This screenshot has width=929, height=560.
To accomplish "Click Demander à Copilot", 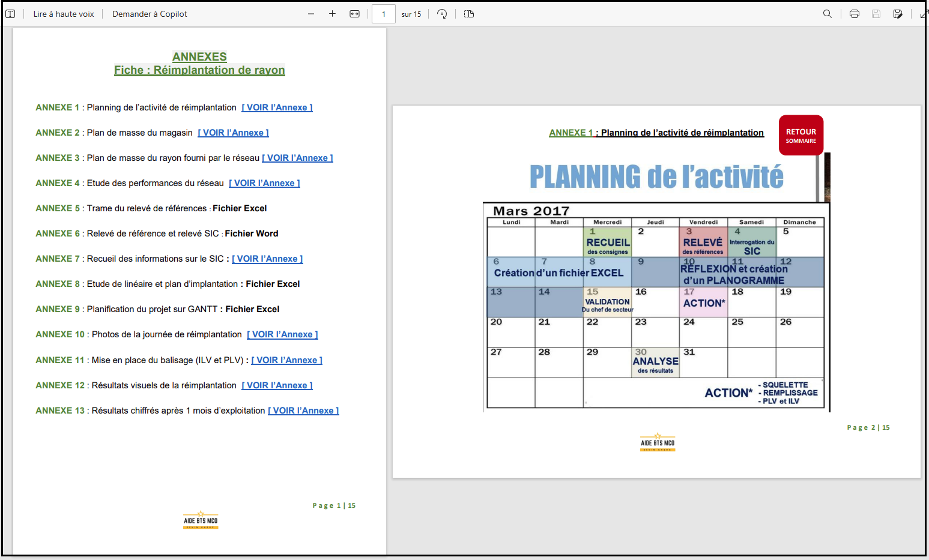I will click(x=150, y=14).
